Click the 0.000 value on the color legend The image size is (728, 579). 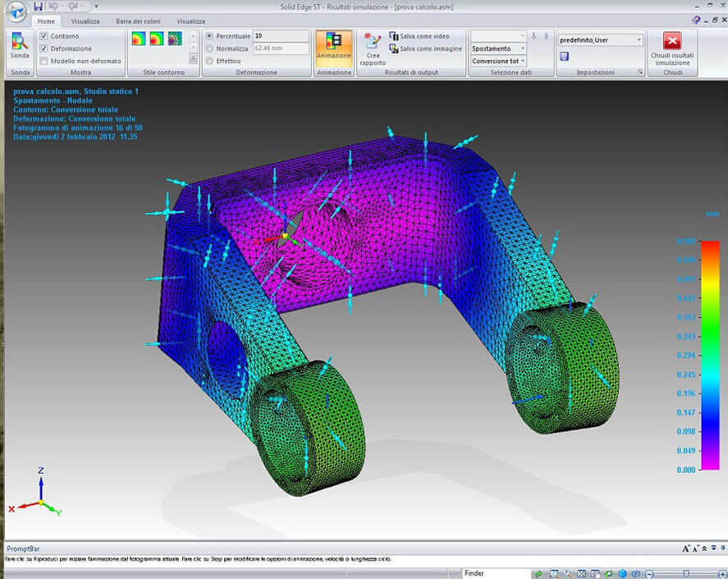686,470
